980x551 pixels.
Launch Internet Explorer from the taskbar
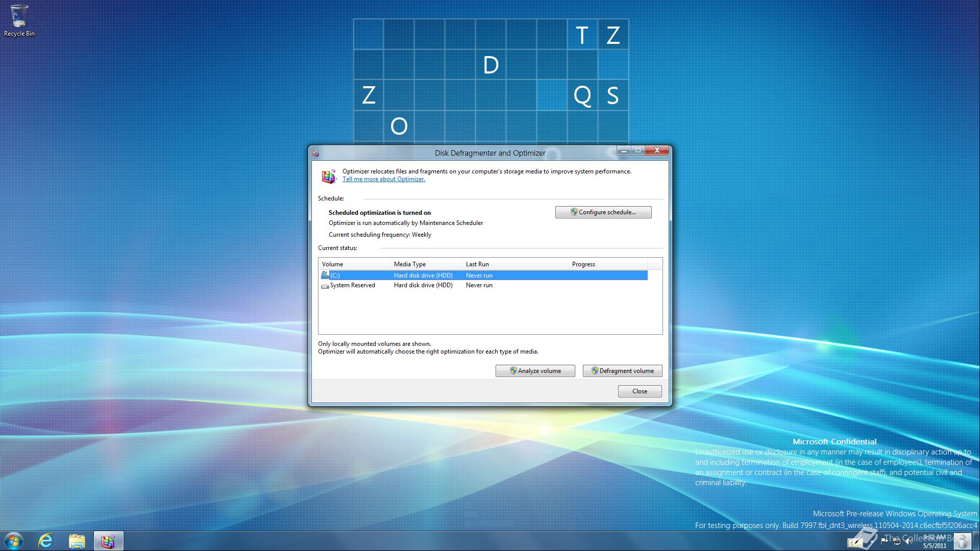(x=46, y=541)
